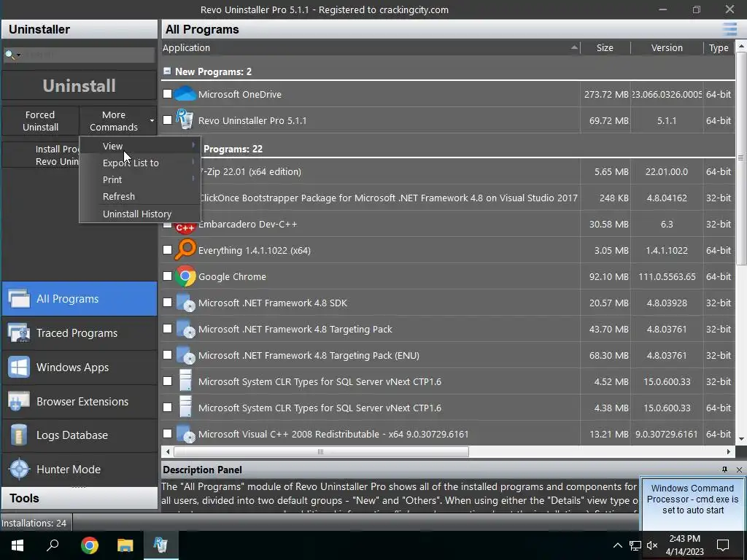Open File Explorer from the taskbar
Viewport: 747px width, 560px height.
point(125,545)
